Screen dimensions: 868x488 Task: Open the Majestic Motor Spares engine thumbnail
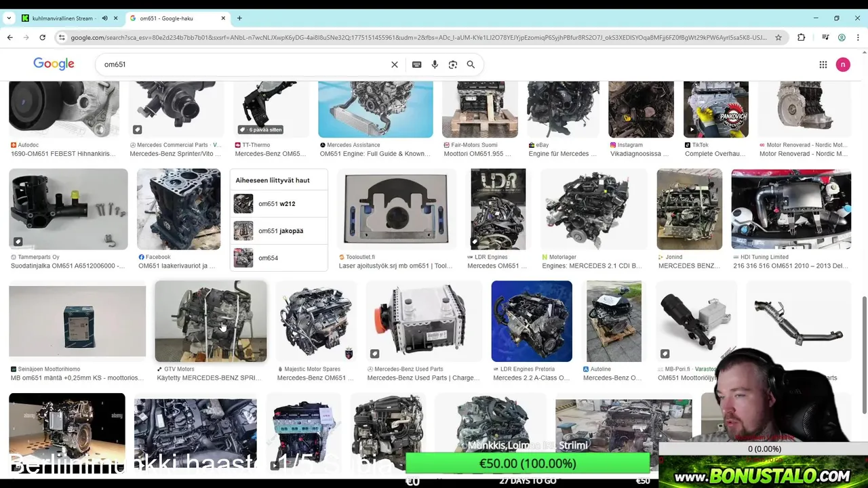tap(316, 321)
